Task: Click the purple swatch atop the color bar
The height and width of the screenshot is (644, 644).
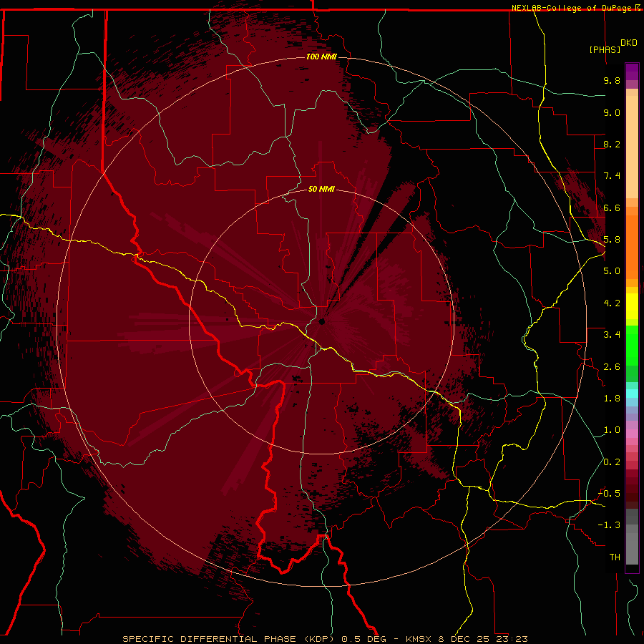Action: 632,72
